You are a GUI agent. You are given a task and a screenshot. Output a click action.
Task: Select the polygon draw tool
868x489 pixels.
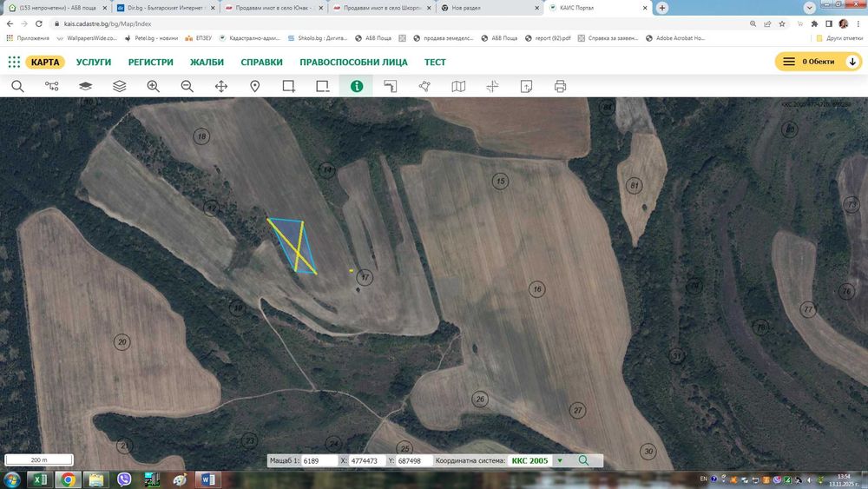point(424,86)
